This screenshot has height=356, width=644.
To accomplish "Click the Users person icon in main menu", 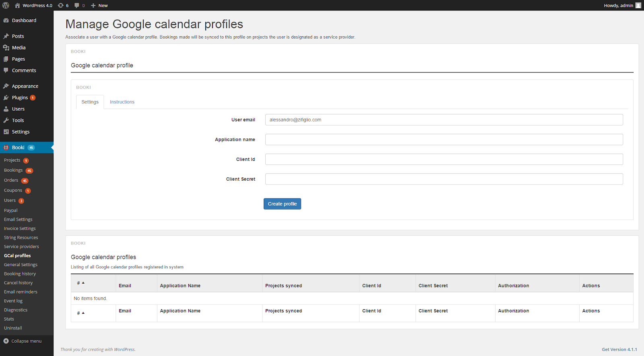I will [x=6, y=109].
